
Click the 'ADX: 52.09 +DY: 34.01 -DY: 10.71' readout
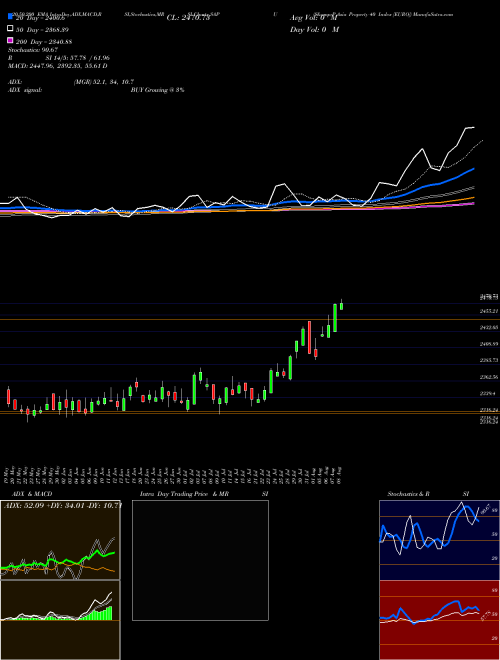coord(63,505)
